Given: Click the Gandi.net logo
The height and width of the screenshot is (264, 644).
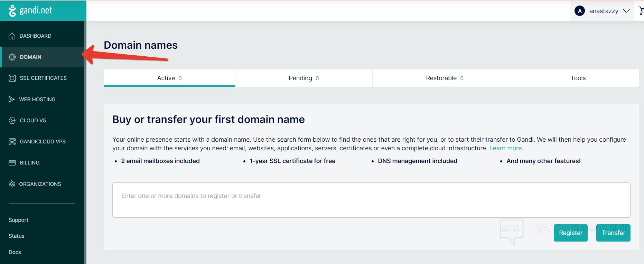Looking at the screenshot, I should tap(31, 11).
